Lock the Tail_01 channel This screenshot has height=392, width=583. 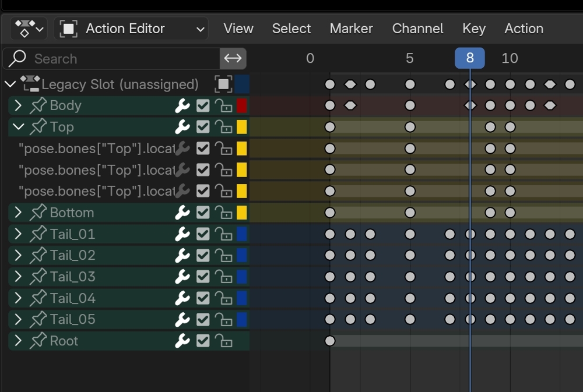pos(223,235)
